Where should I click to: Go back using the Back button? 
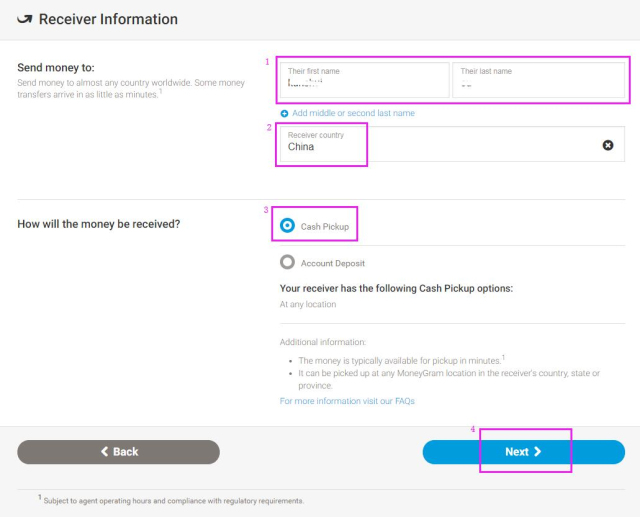coord(118,452)
